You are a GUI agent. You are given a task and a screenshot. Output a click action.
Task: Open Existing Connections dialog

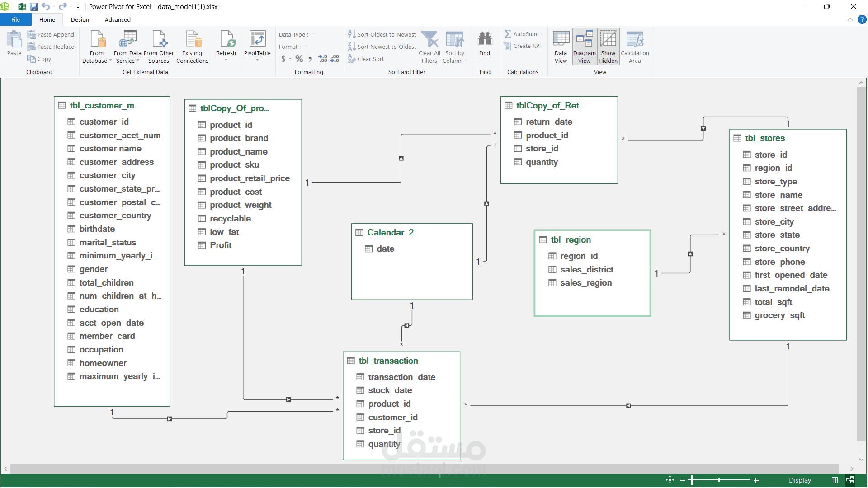192,47
